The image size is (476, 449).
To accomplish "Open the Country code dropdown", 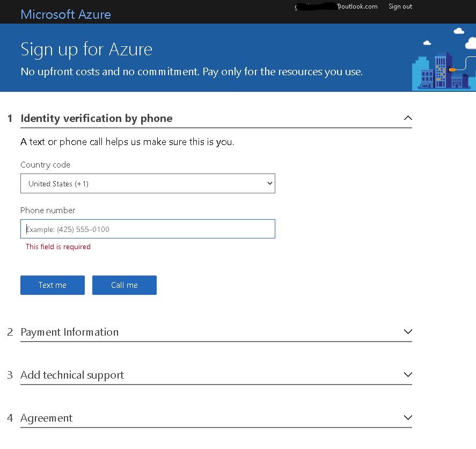I will (x=148, y=184).
